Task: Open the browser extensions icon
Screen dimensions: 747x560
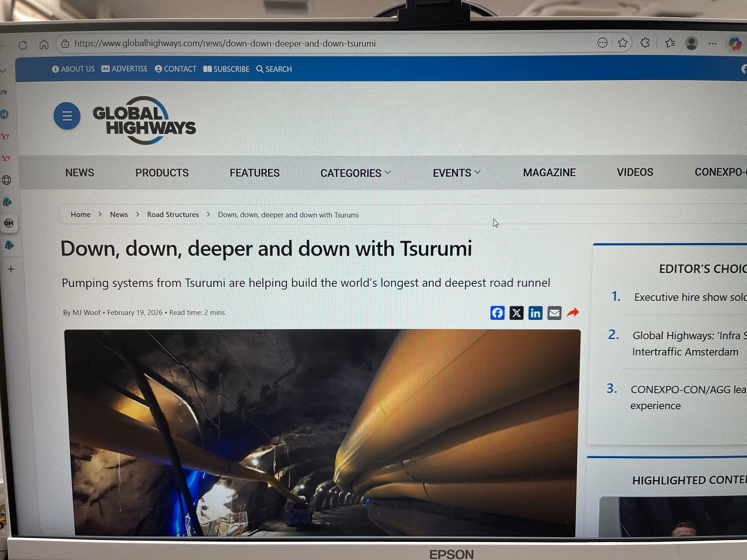Action: (x=645, y=43)
